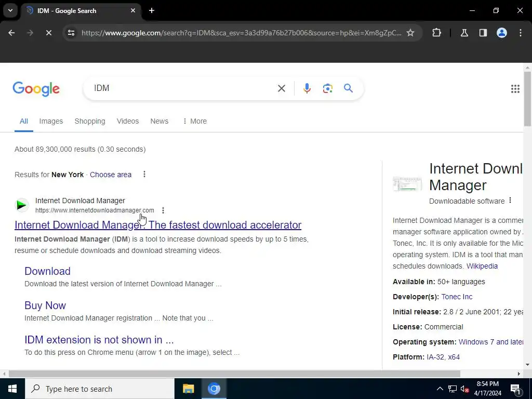This screenshot has width=532, height=399.
Task: Open the IA-32, x64 platform link
Action: pyautogui.click(x=443, y=357)
